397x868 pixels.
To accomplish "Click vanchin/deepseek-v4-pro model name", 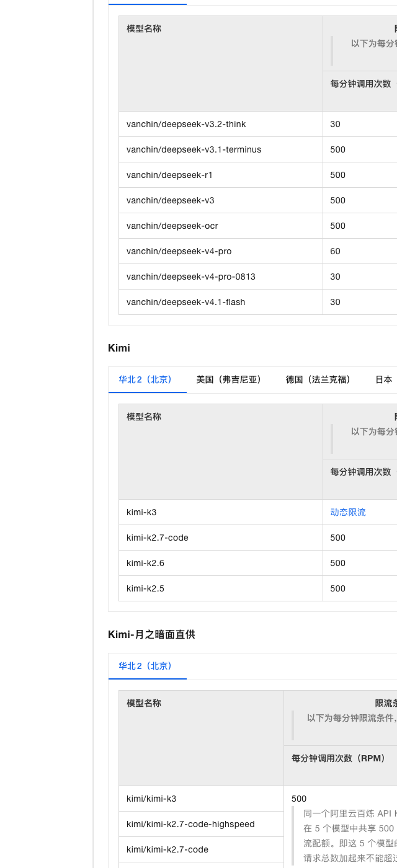I will coord(179,251).
